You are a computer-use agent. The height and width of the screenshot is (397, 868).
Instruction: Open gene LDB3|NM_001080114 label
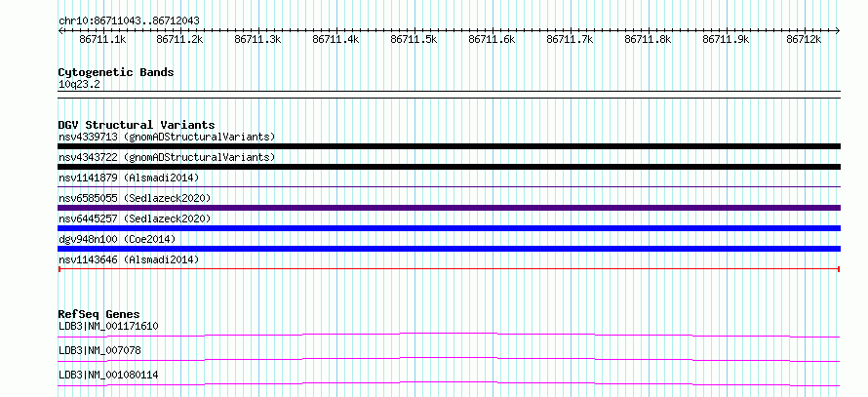click(x=108, y=375)
